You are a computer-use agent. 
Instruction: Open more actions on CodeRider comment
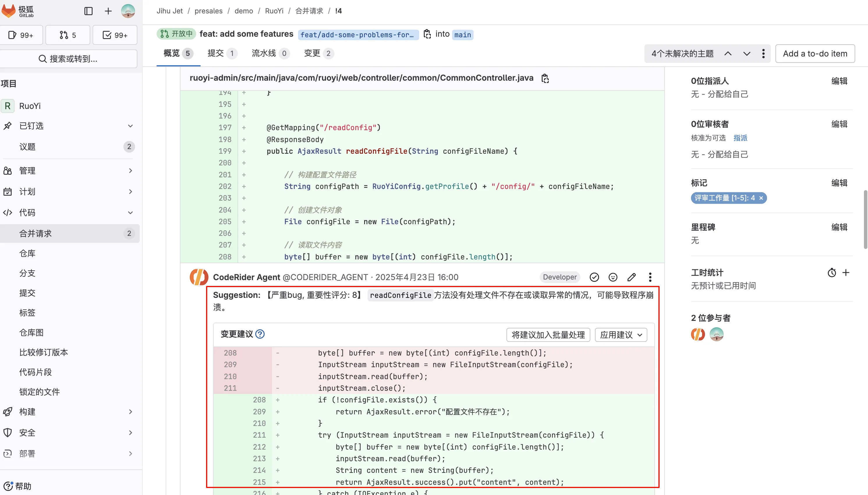pyautogui.click(x=650, y=277)
